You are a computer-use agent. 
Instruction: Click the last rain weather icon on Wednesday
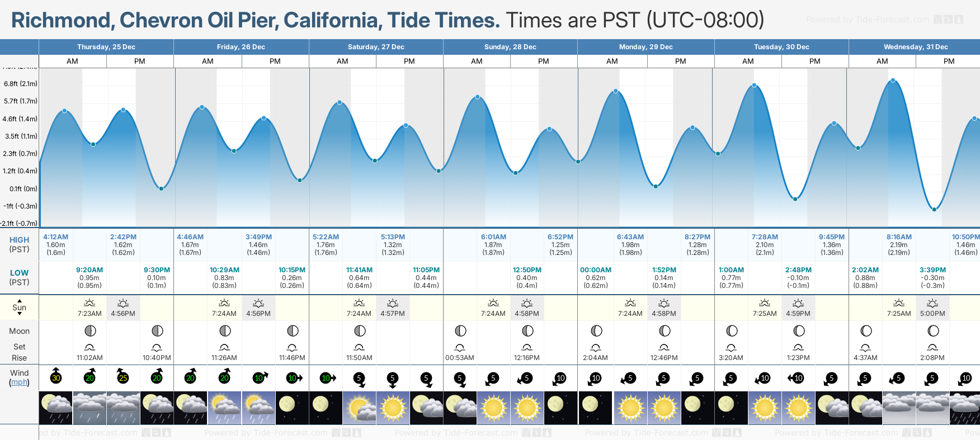[965, 408]
